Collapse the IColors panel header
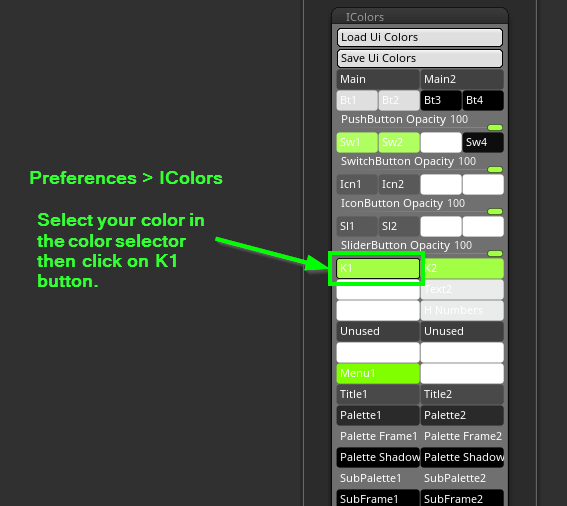 (419, 17)
